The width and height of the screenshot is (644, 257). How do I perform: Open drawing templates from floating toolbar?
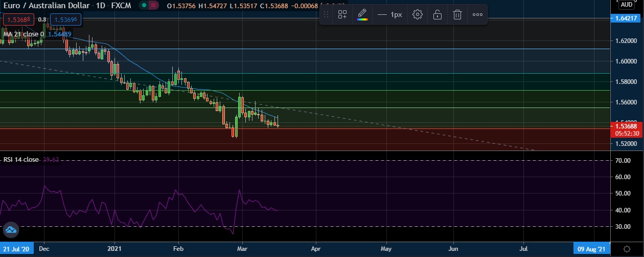point(342,14)
